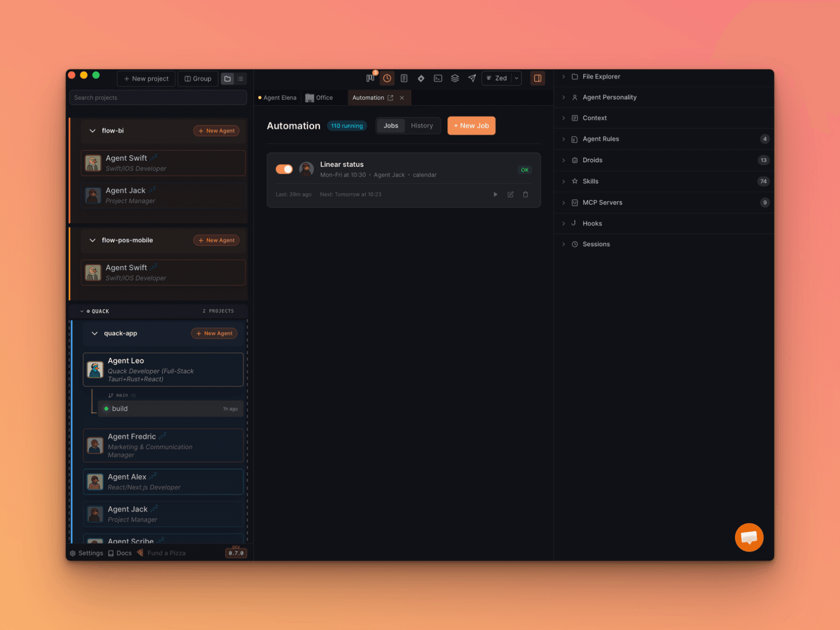Screen dimensions: 840x630
Task: Add New Agent to quack-app
Action: (x=214, y=333)
